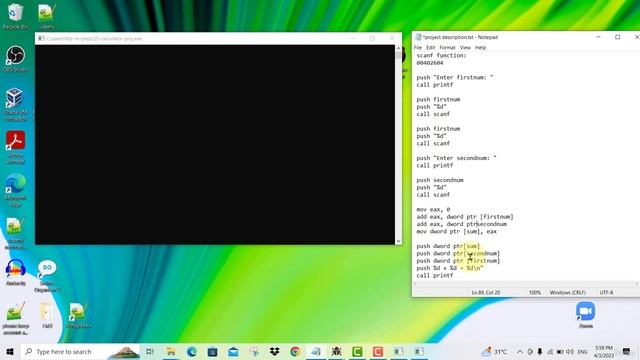Open the clock and date flyout
Viewport: 640px width, 360px height.
click(604, 351)
